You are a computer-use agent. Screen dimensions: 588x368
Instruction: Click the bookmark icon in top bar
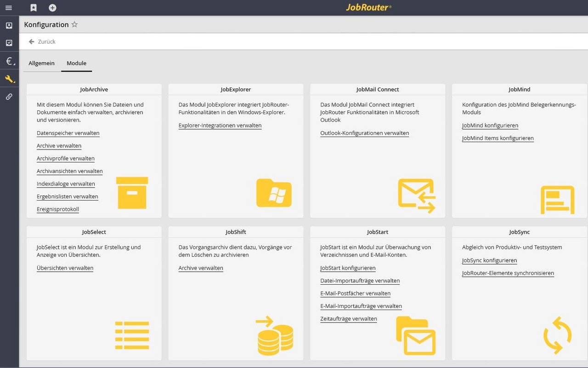pyautogui.click(x=33, y=7)
